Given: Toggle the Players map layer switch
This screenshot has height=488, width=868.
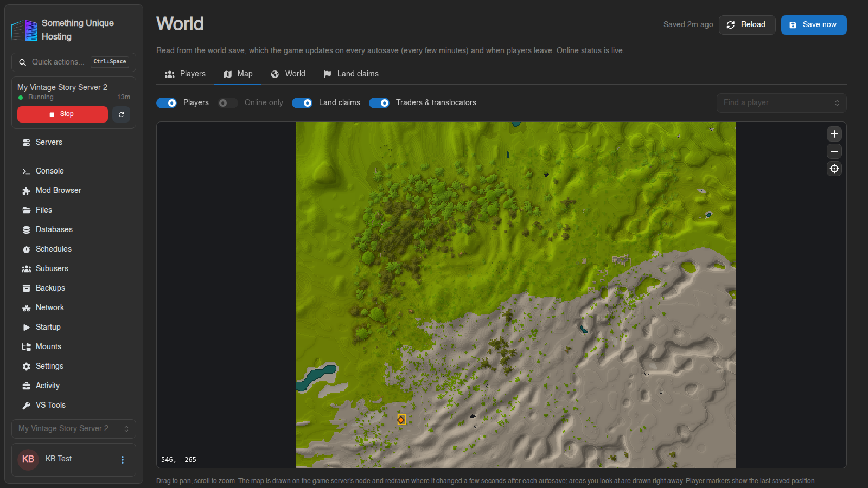Looking at the screenshot, I should click(167, 103).
